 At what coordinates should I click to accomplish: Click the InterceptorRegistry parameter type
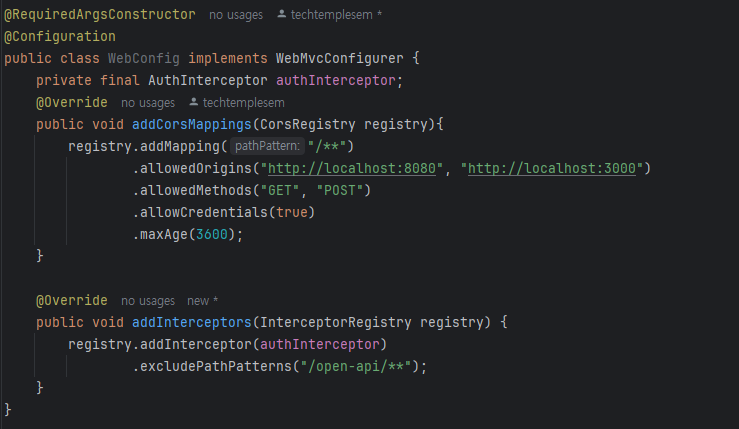pyautogui.click(x=336, y=322)
